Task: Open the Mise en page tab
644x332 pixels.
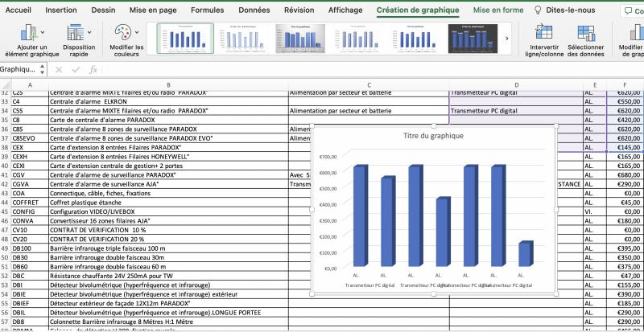Action: coord(153,10)
